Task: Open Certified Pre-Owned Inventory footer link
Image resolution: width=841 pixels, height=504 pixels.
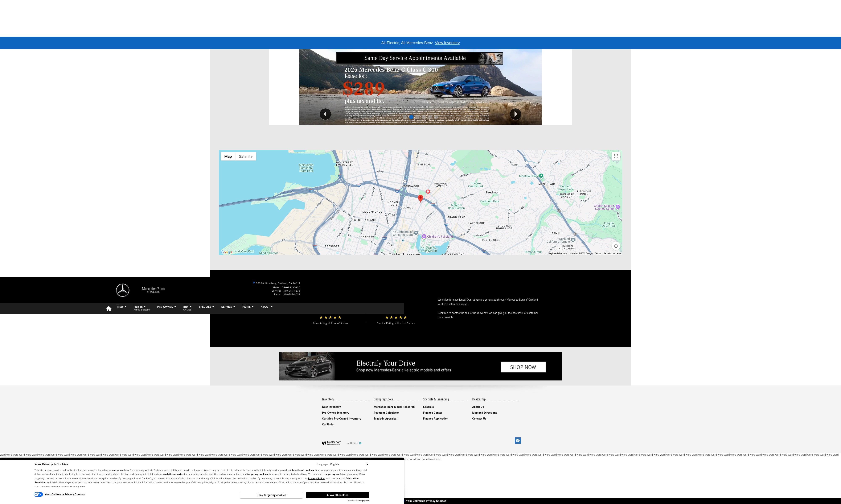Action: (341, 418)
